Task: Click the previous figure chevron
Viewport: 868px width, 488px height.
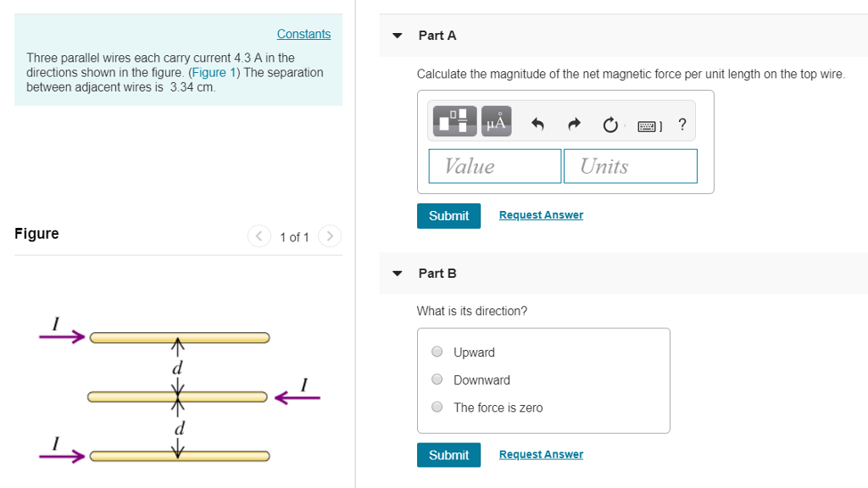Action: pyautogui.click(x=259, y=236)
